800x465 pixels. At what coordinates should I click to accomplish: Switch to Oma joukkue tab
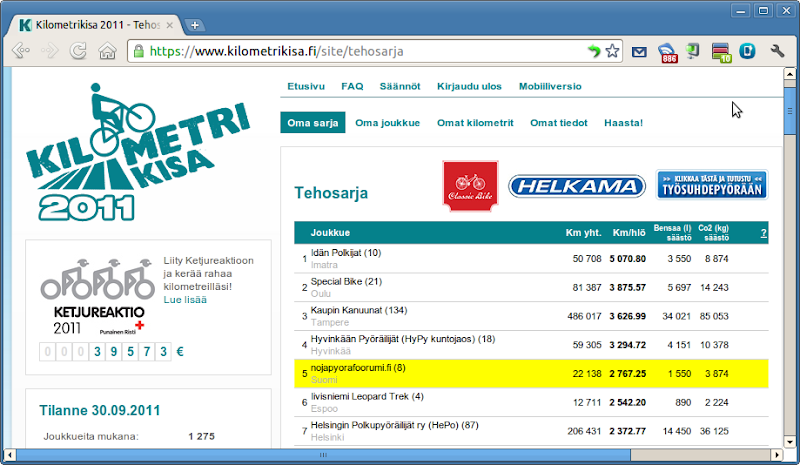[387, 123]
